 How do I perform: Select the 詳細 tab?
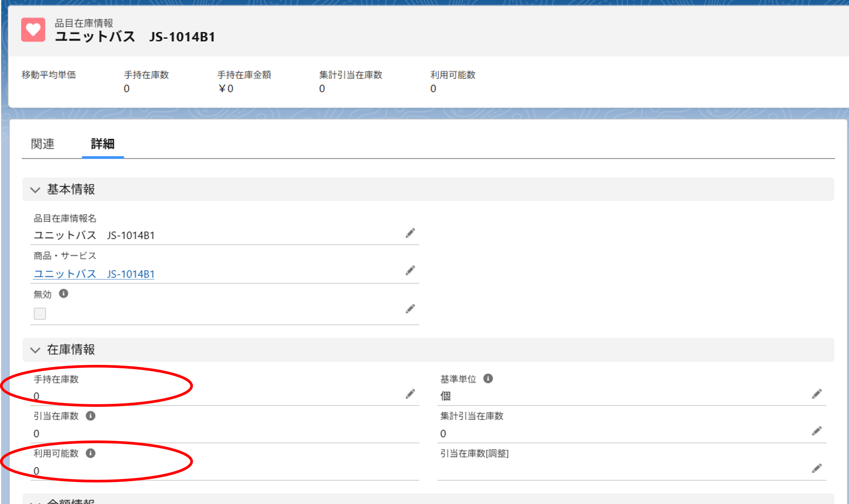pyautogui.click(x=103, y=144)
